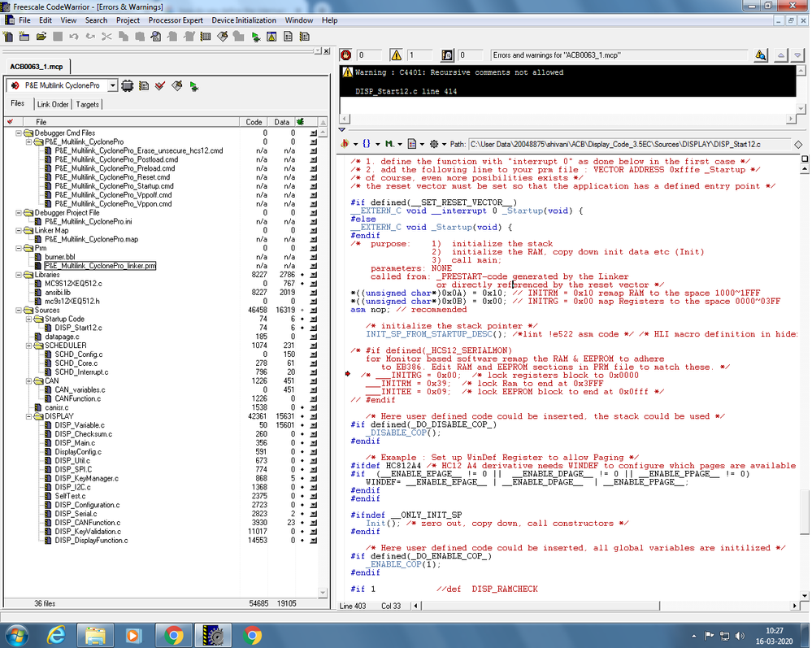Image resolution: width=812 pixels, height=648 pixels.
Task: Click the next message down-arrow button
Action: (797, 55)
